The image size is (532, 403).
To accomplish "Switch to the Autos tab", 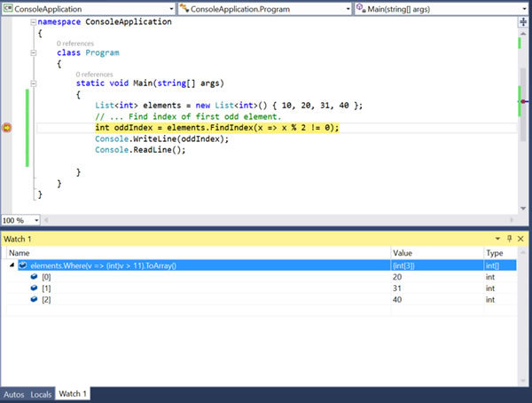I will point(14,394).
